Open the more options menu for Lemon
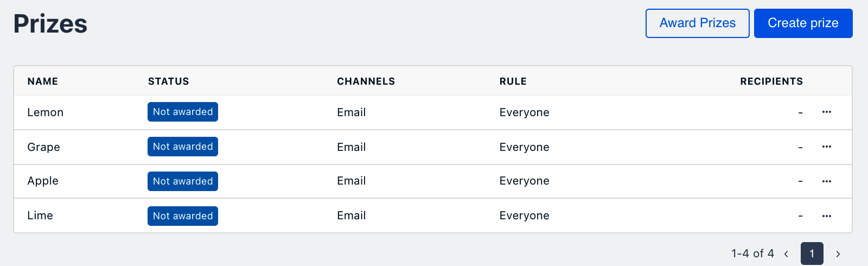The width and height of the screenshot is (868, 266). pyautogui.click(x=826, y=112)
